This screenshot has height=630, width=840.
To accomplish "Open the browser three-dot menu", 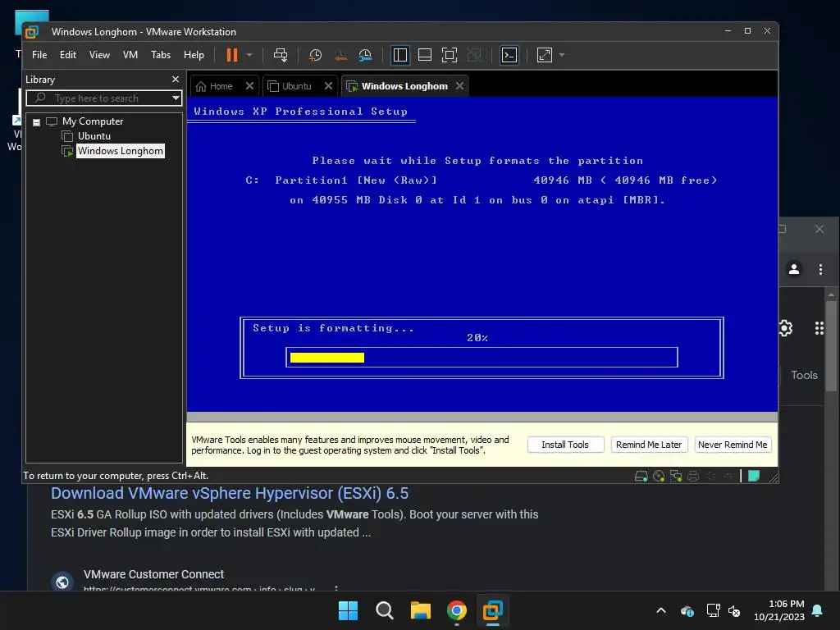I will click(820, 269).
